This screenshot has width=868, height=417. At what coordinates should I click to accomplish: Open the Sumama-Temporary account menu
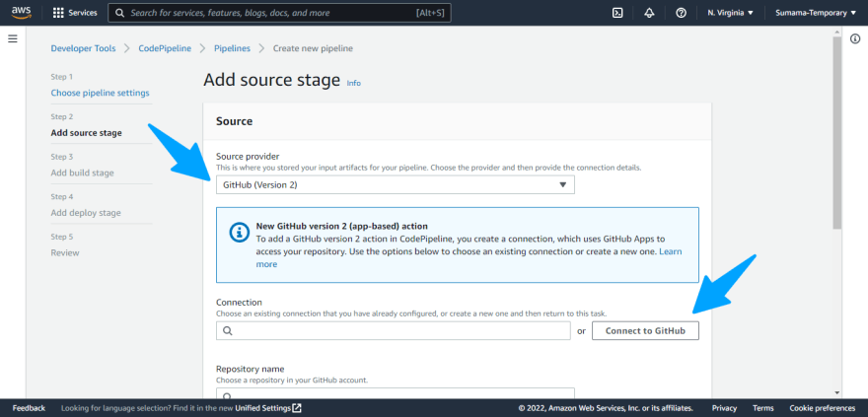816,13
